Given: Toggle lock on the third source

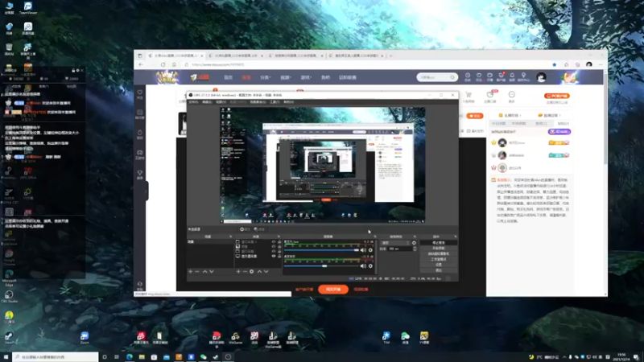Looking at the screenshot, I should tap(279, 251).
